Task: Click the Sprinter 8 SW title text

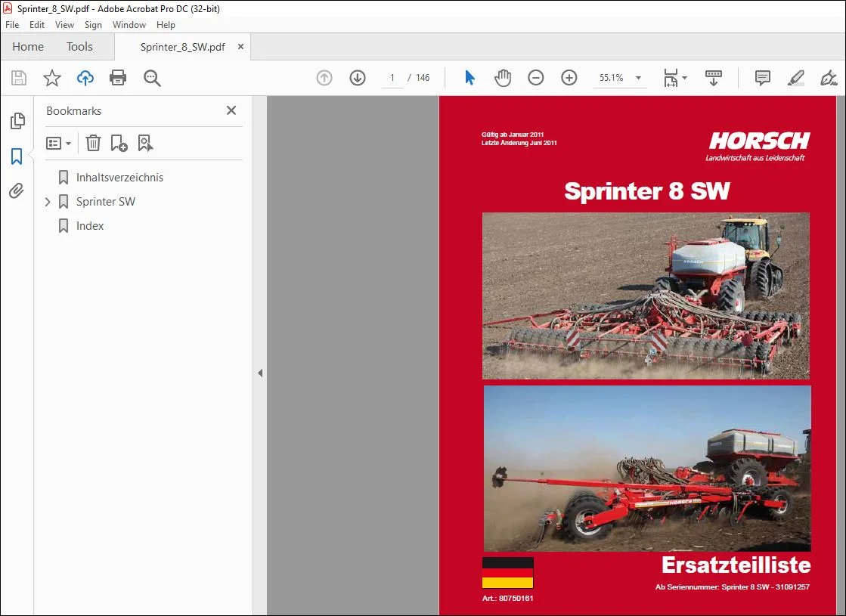Action: [647, 191]
